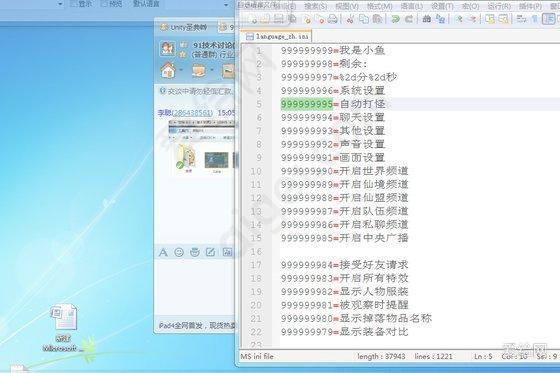
Task: Click the Copy toolbar icon
Action: click(364, 19)
